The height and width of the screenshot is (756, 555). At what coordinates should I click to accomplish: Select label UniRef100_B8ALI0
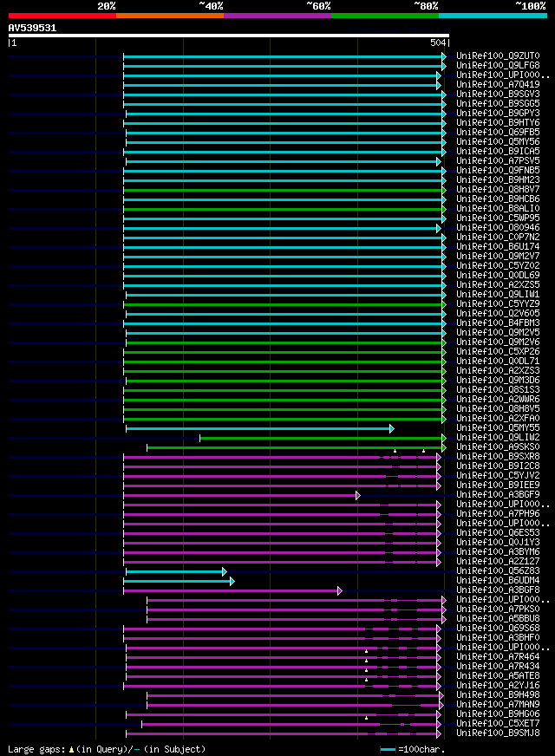(498, 209)
